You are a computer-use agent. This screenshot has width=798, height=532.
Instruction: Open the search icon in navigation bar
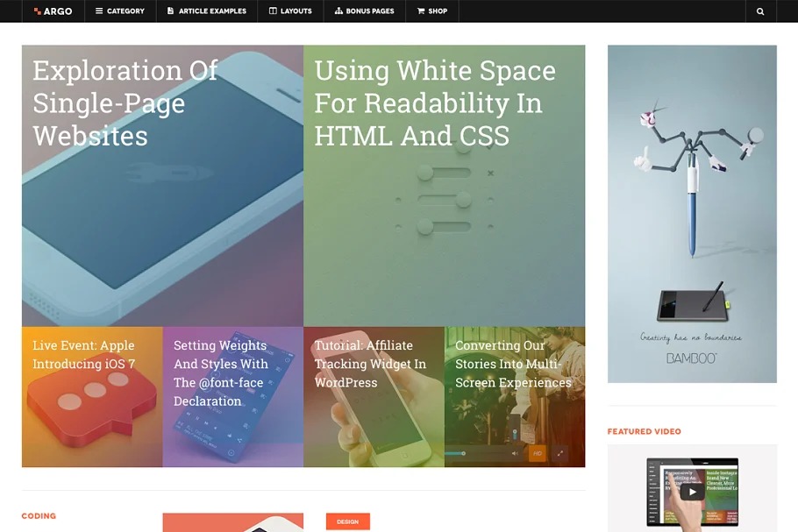(x=760, y=11)
